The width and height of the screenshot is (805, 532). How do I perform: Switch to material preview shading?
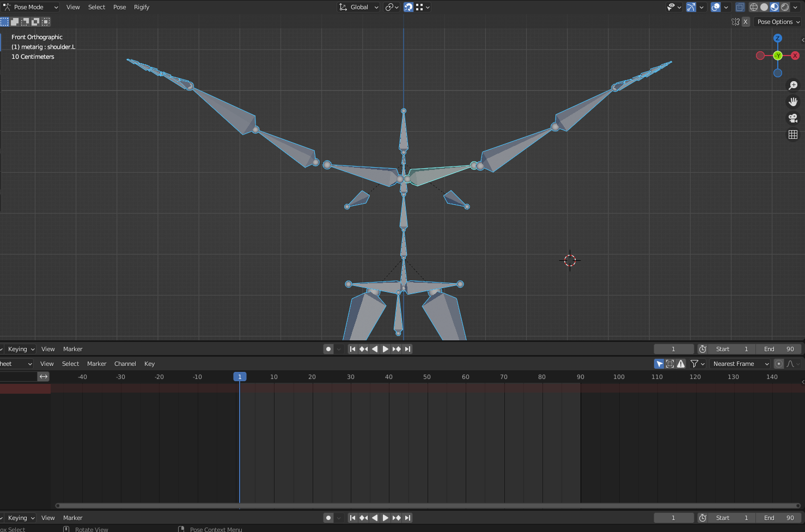coord(774,7)
